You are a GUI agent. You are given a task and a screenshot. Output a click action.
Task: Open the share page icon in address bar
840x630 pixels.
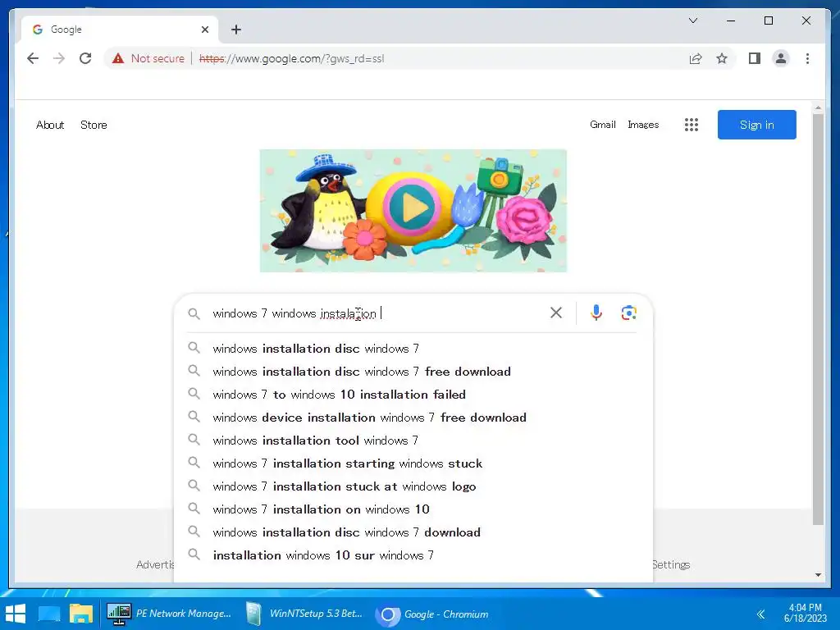[x=696, y=58]
